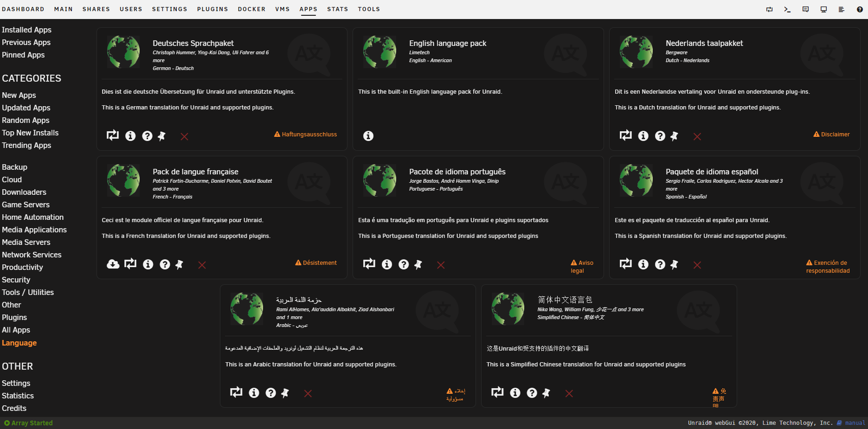Open info for English language pack
868x429 pixels.
tap(368, 136)
